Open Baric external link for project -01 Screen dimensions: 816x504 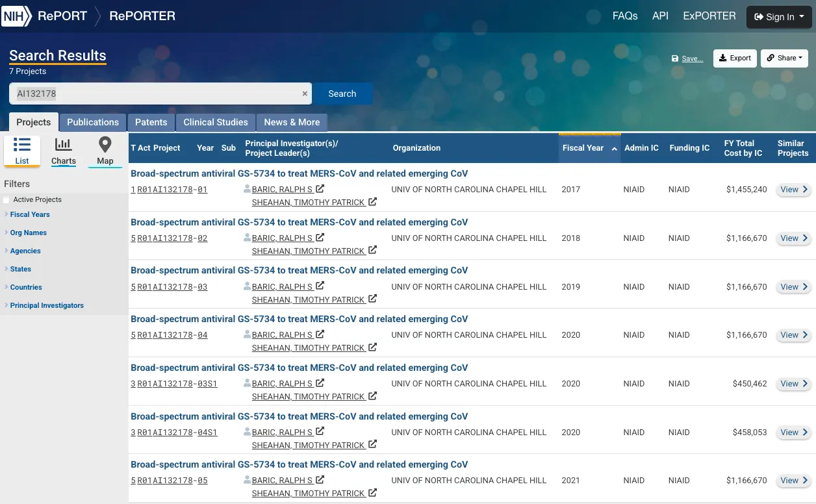coord(320,189)
